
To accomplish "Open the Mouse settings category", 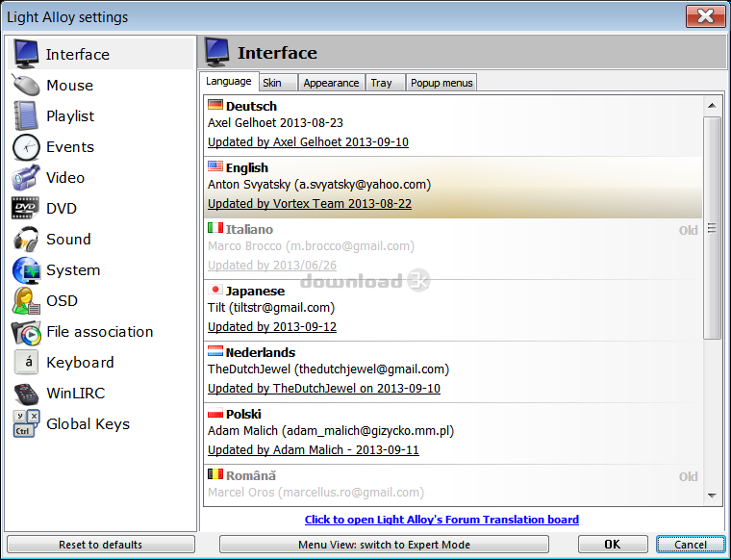I will click(100, 86).
